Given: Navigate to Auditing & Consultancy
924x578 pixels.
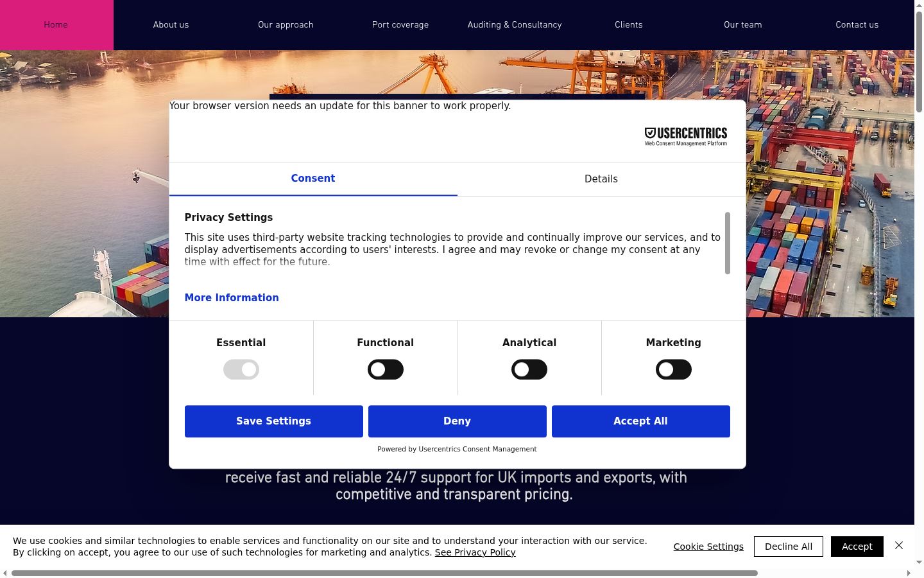Looking at the screenshot, I should (x=515, y=25).
